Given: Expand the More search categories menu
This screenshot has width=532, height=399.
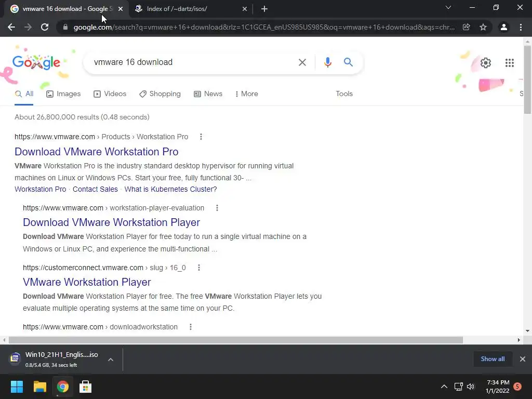Looking at the screenshot, I should click(246, 94).
